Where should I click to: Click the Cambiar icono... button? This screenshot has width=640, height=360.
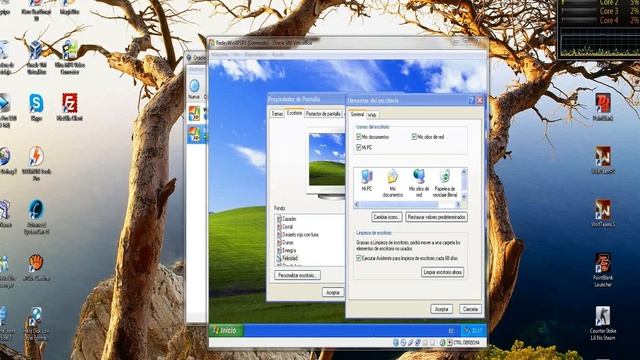click(387, 217)
